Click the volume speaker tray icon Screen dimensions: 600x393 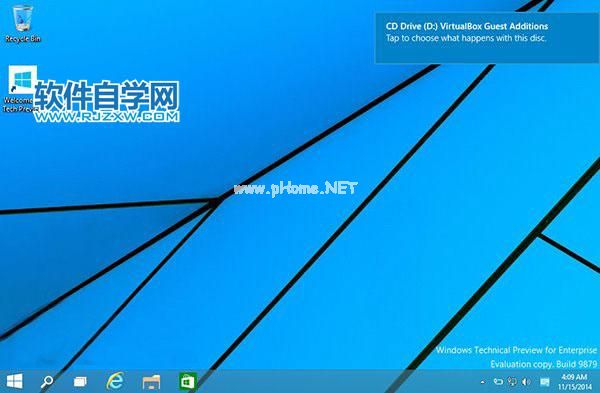pyautogui.click(x=527, y=382)
